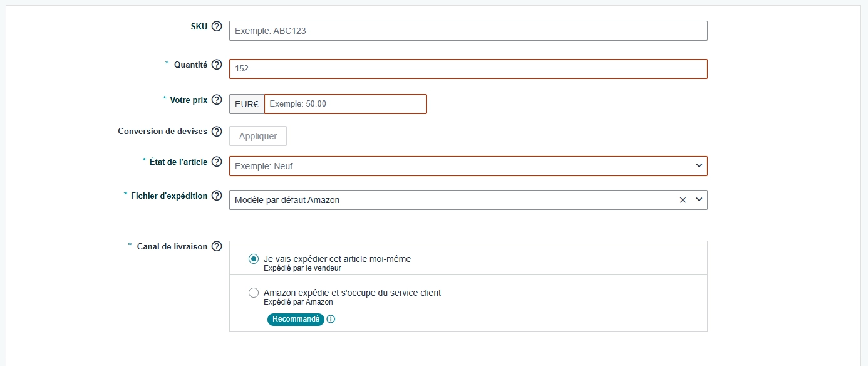The height and width of the screenshot is (366, 868).
Task: Open the État de l'article help icon
Action: [x=217, y=162]
